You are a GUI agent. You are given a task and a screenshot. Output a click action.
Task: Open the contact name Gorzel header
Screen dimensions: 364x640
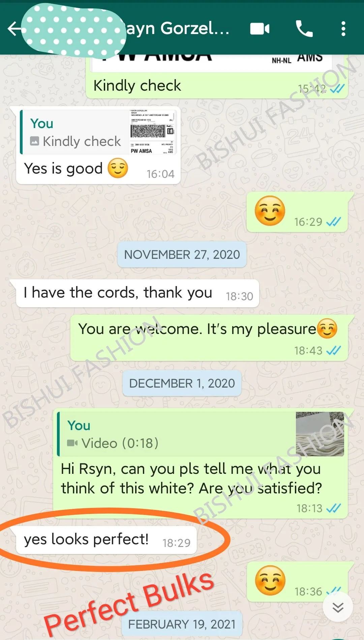point(177,29)
